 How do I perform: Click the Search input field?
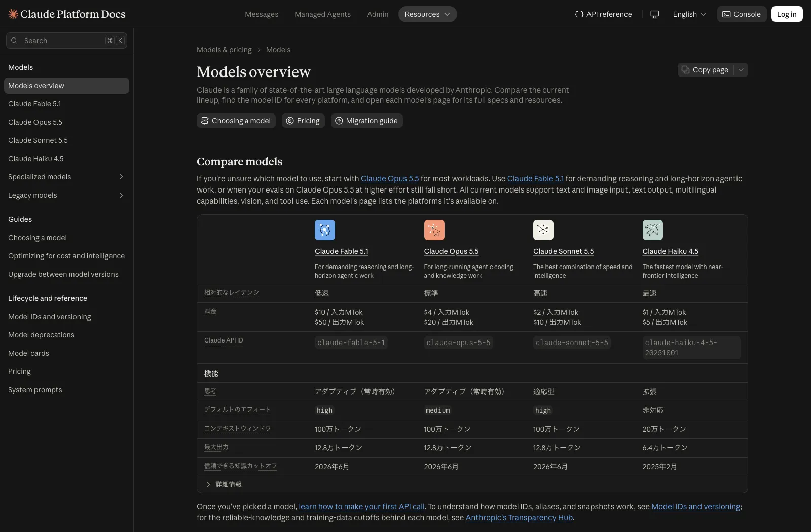(66, 41)
